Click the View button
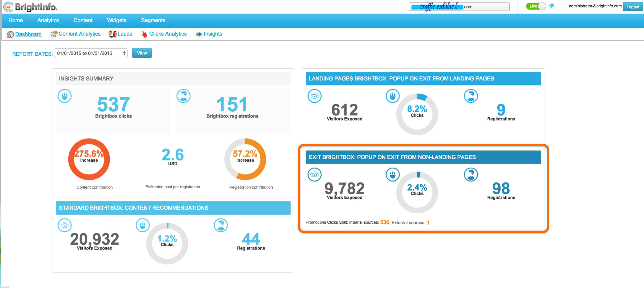Image resolution: width=644 pixels, height=288 pixels. (x=142, y=53)
